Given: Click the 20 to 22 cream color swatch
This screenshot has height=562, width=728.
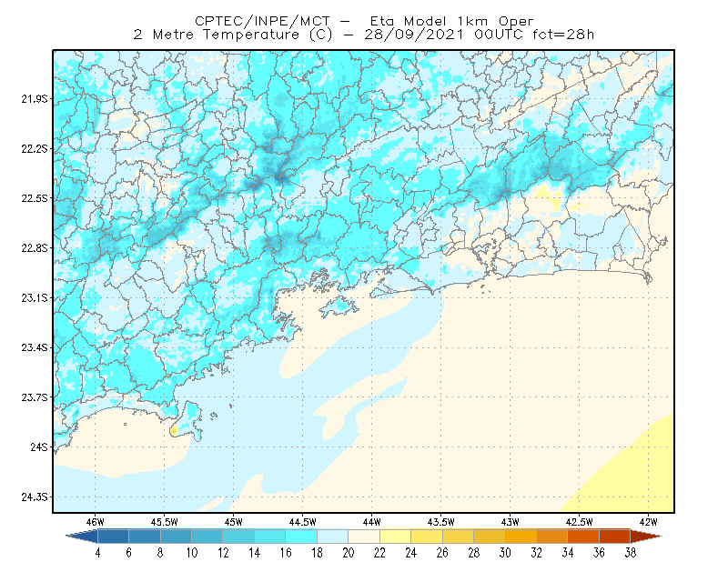Looking at the screenshot, I should click(364, 537).
